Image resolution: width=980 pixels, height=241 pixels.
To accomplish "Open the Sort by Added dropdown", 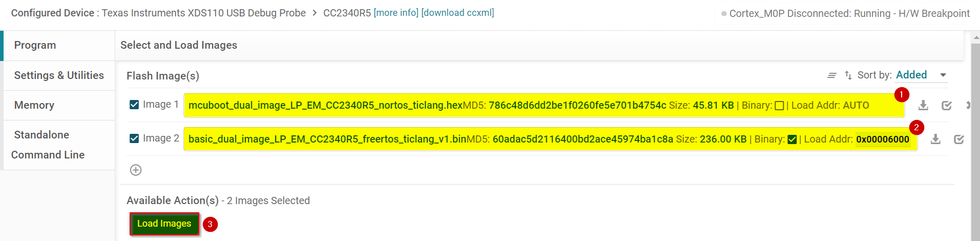I will (921, 75).
